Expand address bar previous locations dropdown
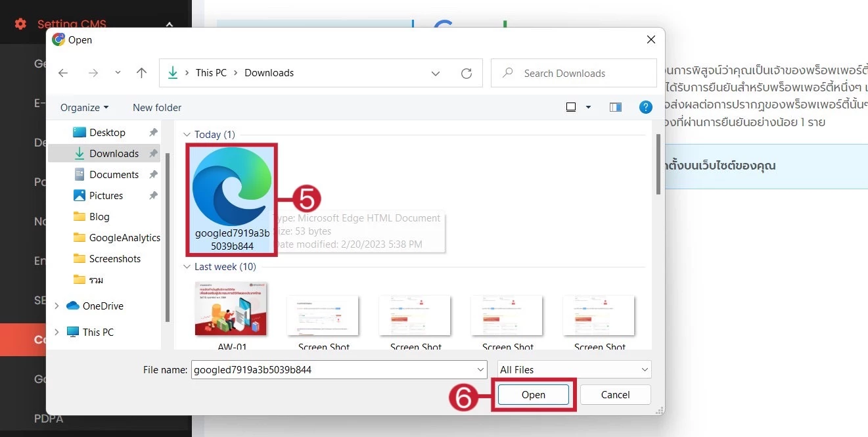The width and height of the screenshot is (868, 437). coord(436,74)
